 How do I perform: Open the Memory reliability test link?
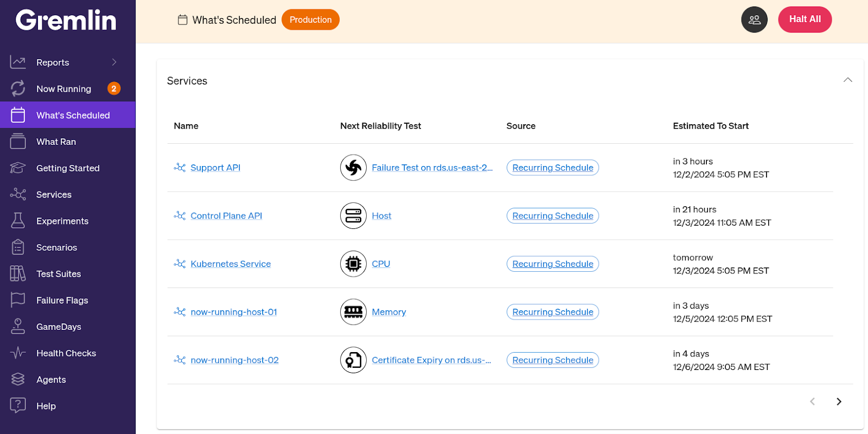[389, 312]
